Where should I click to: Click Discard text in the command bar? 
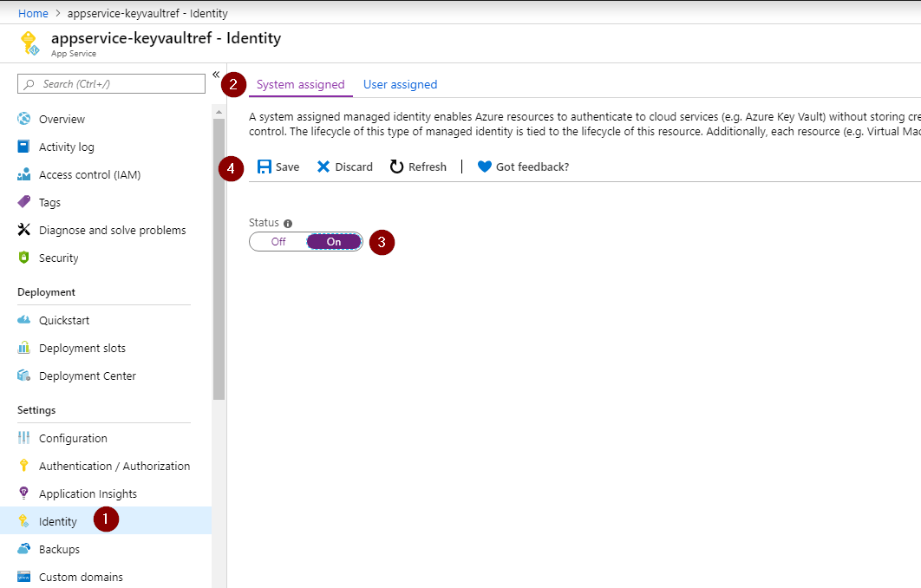(354, 167)
